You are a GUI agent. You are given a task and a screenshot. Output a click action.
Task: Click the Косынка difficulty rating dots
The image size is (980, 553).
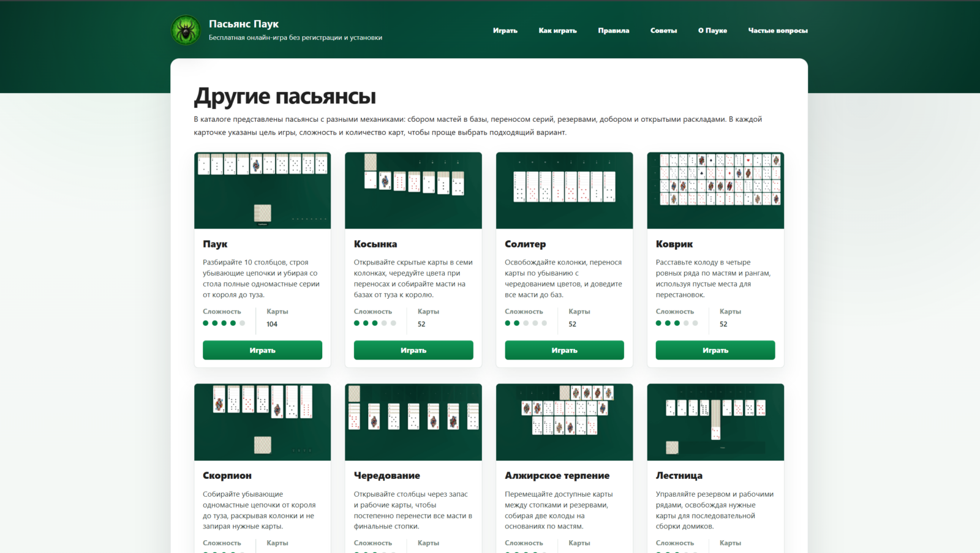[375, 323]
